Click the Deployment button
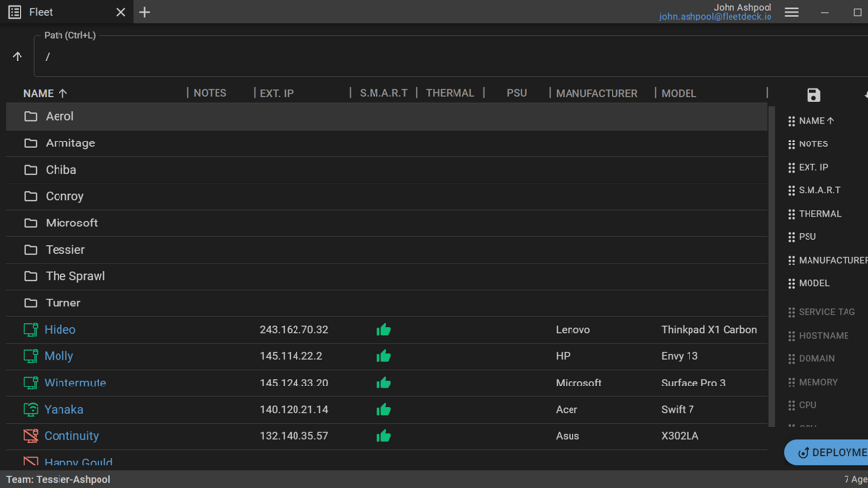 [x=827, y=452]
